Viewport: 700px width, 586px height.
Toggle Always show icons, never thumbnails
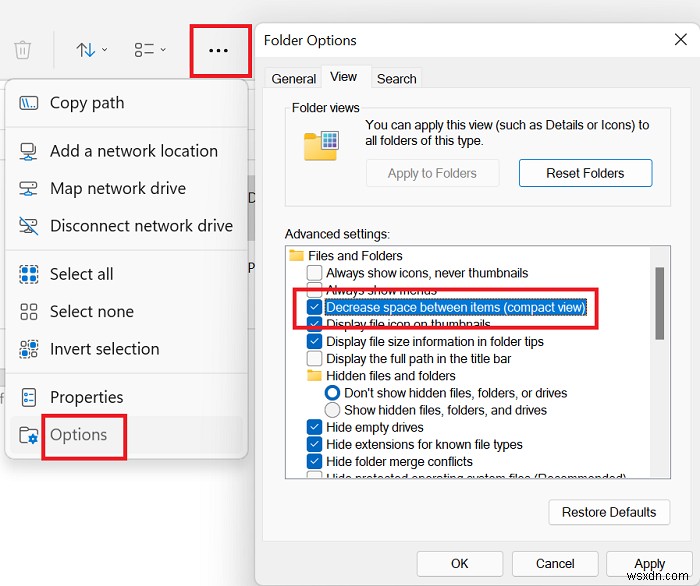pyautogui.click(x=314, y=273)
